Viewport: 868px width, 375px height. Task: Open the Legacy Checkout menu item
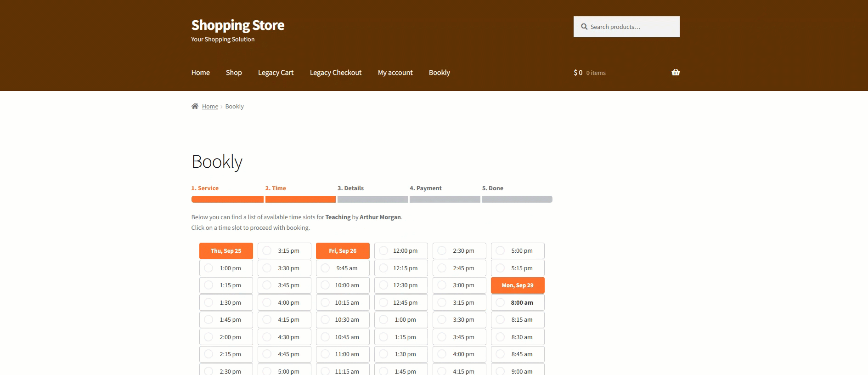[335, 73]
